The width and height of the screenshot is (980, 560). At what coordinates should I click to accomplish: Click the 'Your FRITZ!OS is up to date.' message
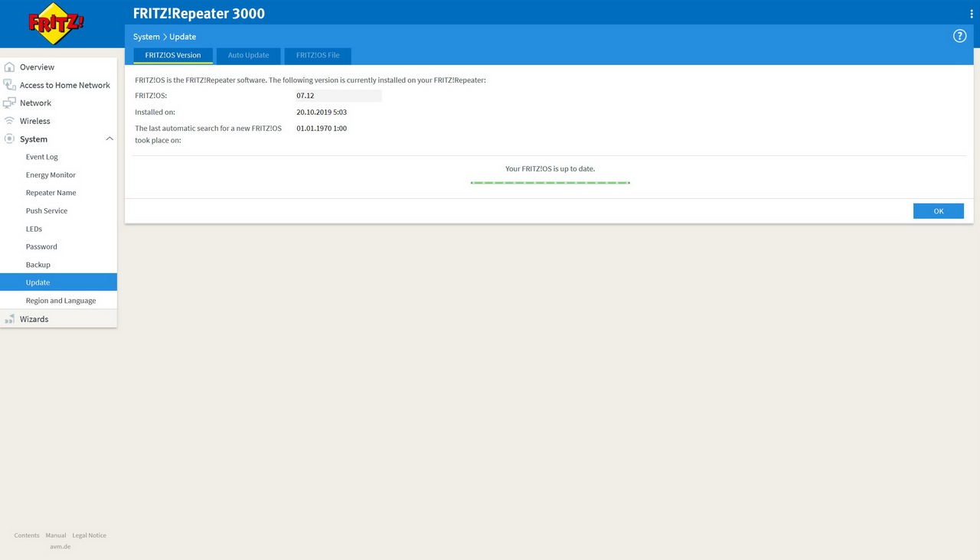pyautogui.click(x=550, y=168)
